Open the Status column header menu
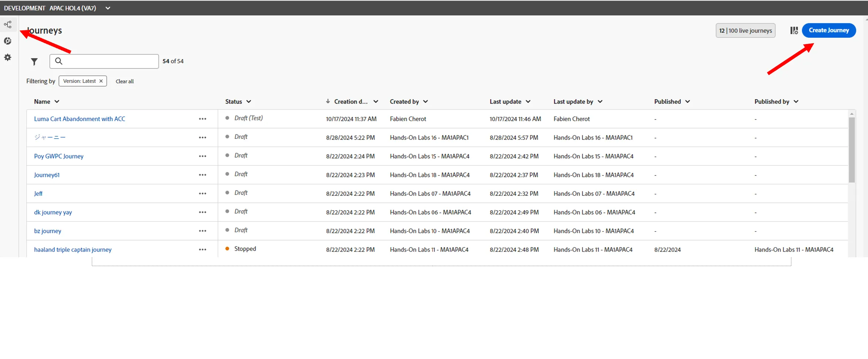Image resolution: width=868 pixels, height=359 pixels. [249, 101]
